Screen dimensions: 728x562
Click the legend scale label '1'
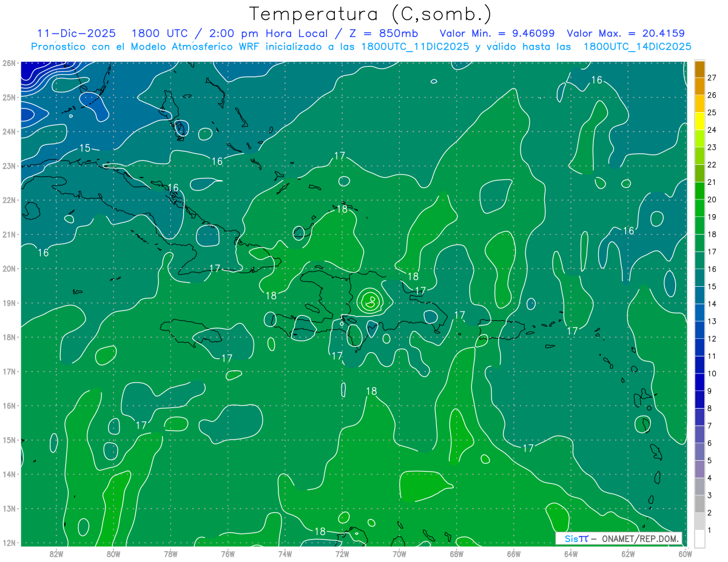coord(710,530)
